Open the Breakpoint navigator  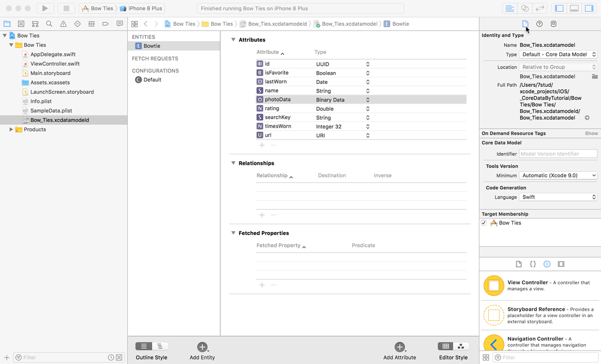(x=106, y=23)
